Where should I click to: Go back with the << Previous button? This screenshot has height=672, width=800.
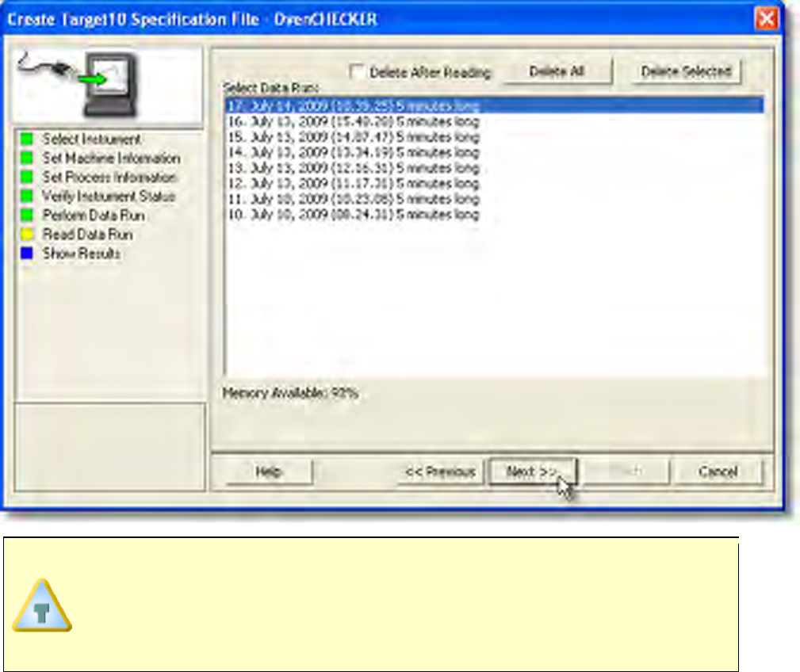tap(440, 472)
